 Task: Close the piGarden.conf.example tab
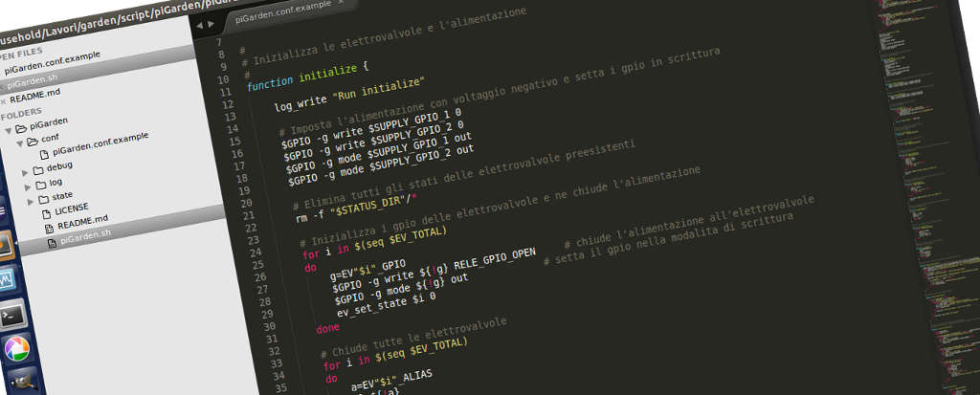341,2
